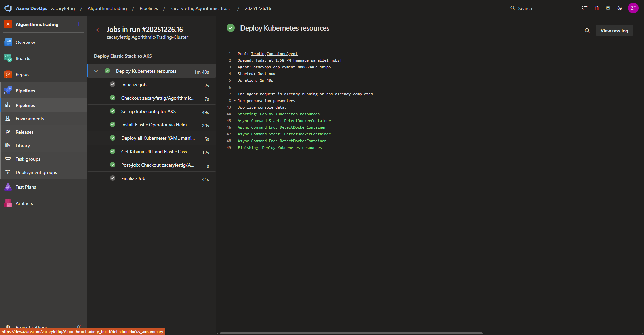The height and width of the screenshot is (335, 644).
Task: Click the View raw log button
Action: point(614,31)
